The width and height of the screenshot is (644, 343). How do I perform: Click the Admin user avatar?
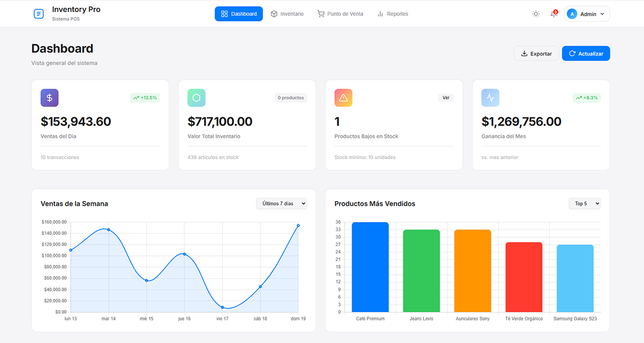click(571, 14)
